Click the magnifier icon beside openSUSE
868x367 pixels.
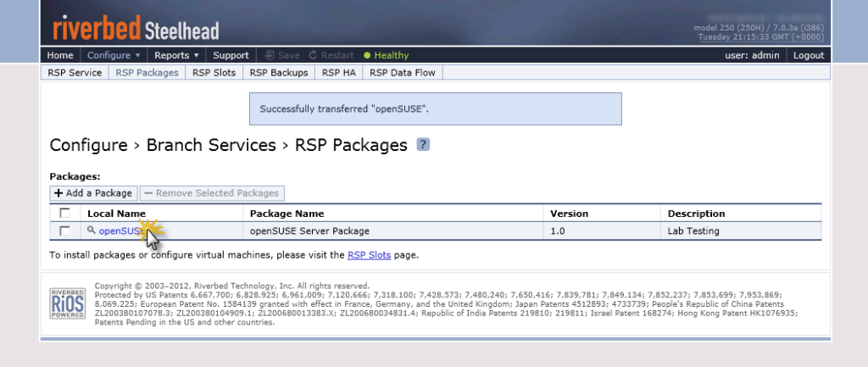(92, 231)
